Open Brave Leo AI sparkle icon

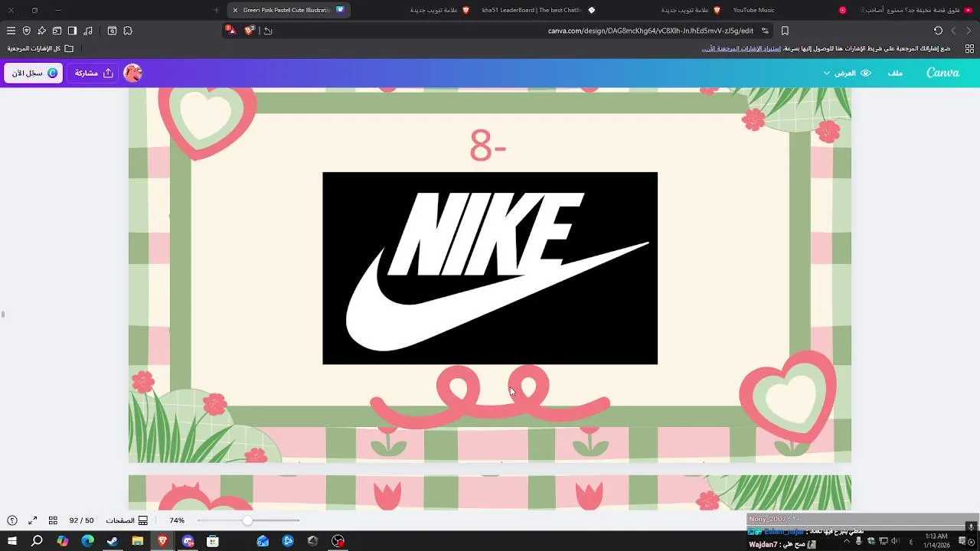41,31
